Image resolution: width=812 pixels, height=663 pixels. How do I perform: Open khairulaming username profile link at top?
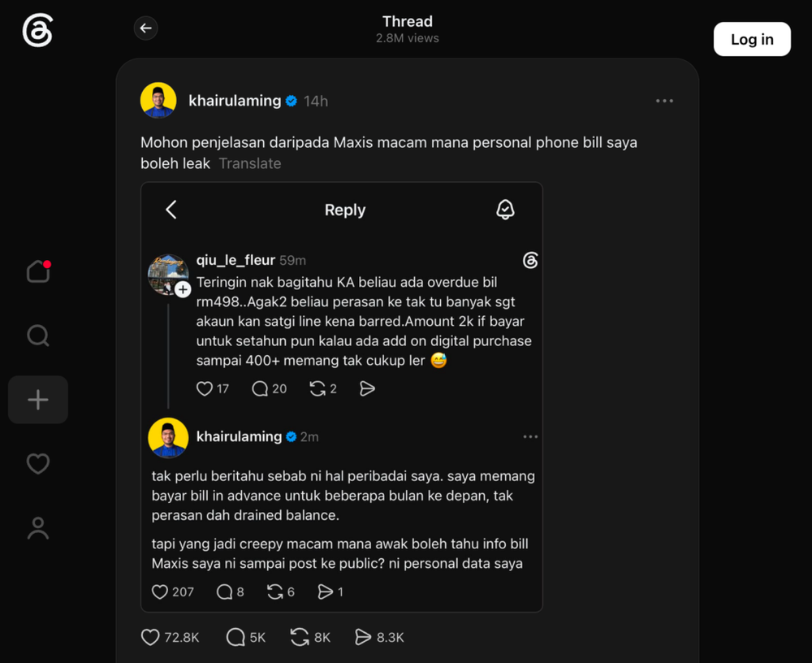tap(235, 101)
